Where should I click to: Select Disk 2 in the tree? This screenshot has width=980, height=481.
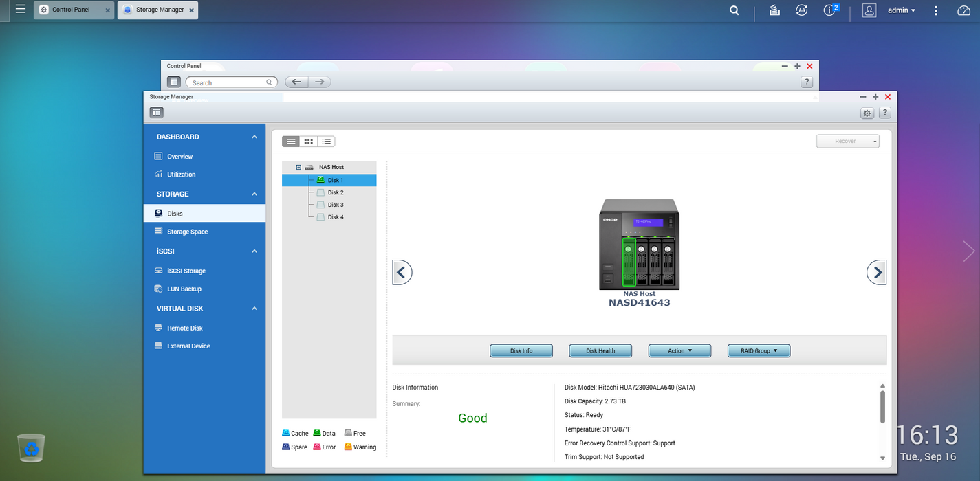329,192
